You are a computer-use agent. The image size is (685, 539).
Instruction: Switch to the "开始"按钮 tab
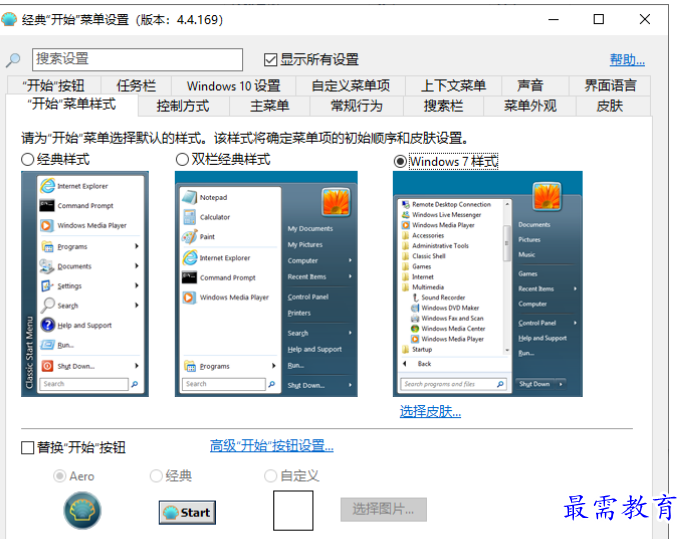[54, 86]
